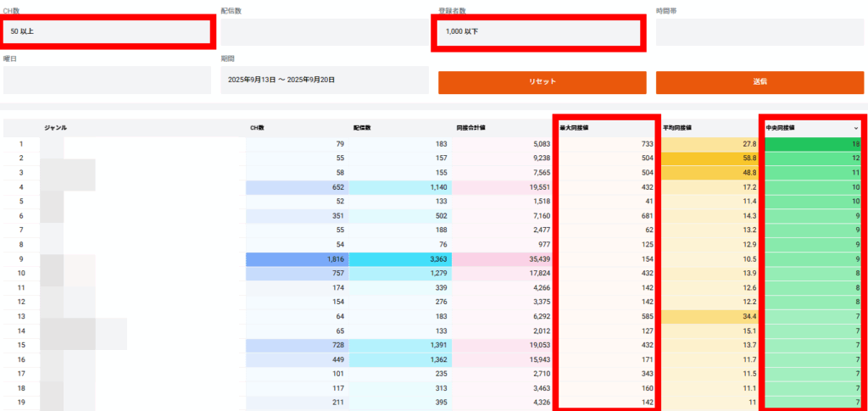868x411 pixels.
Task: Select the CH数 cell showing 1,816
Action: pyautogui.click(x=297, y=259)
